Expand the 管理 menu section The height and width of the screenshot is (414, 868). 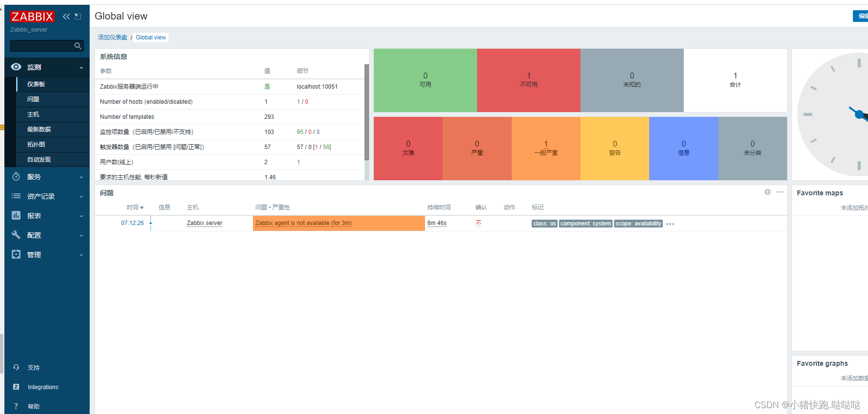[81, 255]
